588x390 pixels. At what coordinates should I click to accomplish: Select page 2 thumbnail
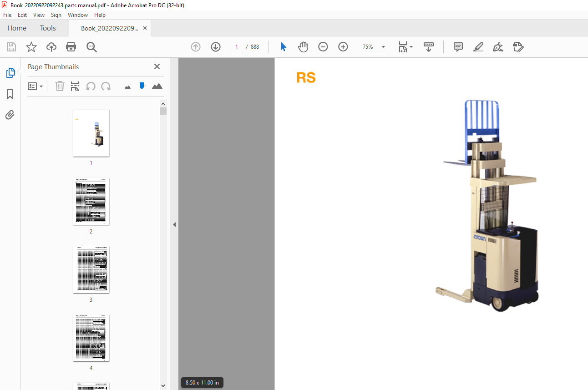pyautogui.click(x=91, y=201)
